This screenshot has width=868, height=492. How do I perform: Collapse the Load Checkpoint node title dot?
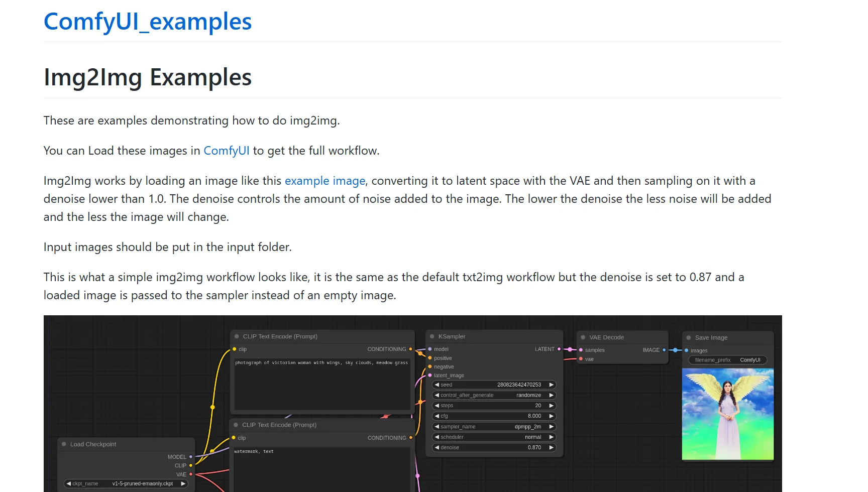pos(64,444)
